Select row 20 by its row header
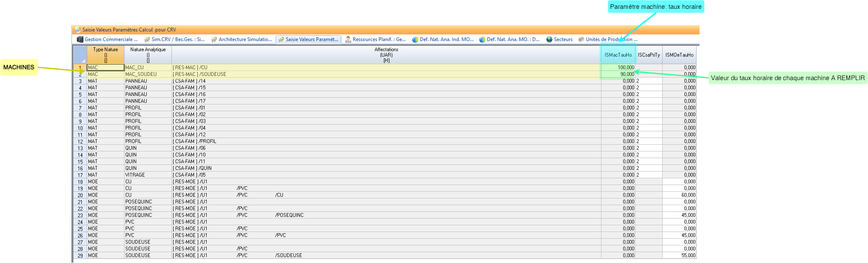Screen dimensions: 868x263 80,195
